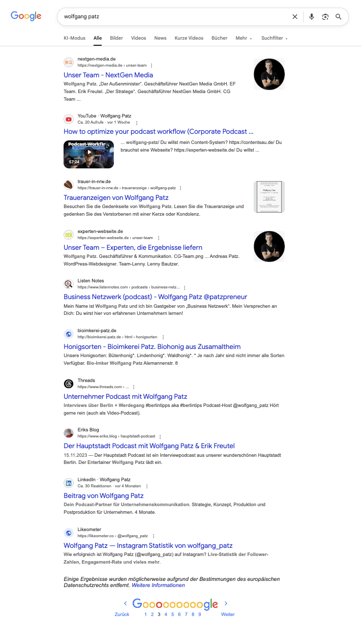Open "Traueranzeigen von Wolfgang Patz" link

116,198
